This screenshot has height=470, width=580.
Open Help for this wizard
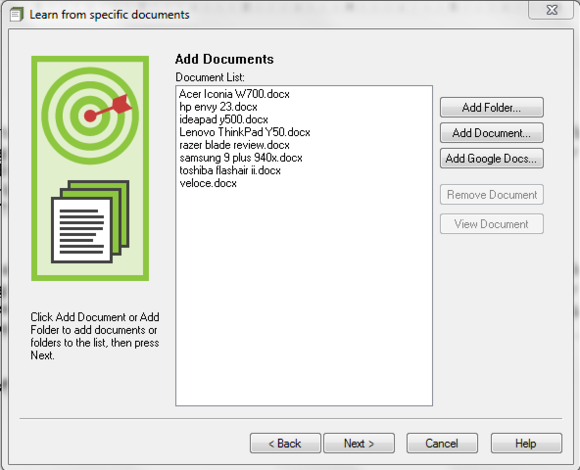tap(526, 443)
